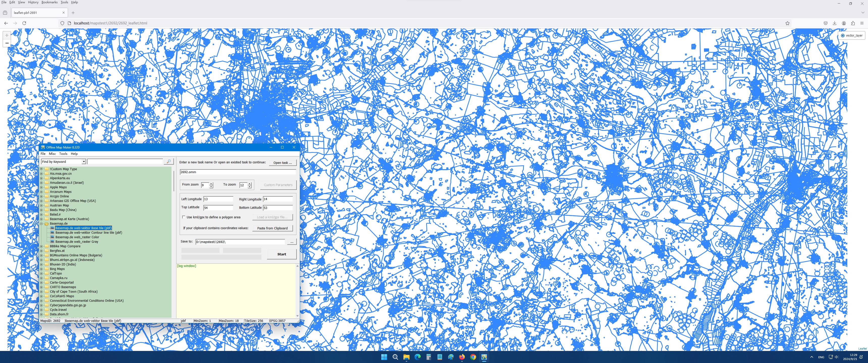Open Google Chrome from taskbar
This screenshot has width=868, height=363.
point(473,357)
